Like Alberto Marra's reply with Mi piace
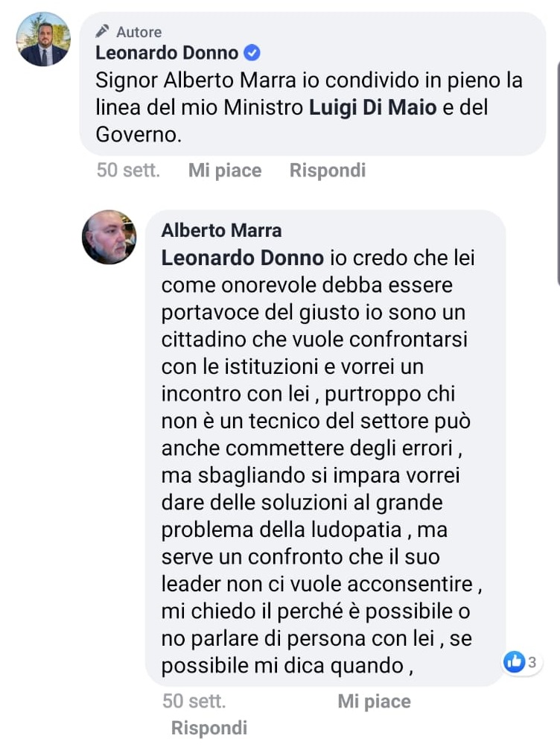The width and height of the screenshot is (560, 750). (x=374, y=702)
